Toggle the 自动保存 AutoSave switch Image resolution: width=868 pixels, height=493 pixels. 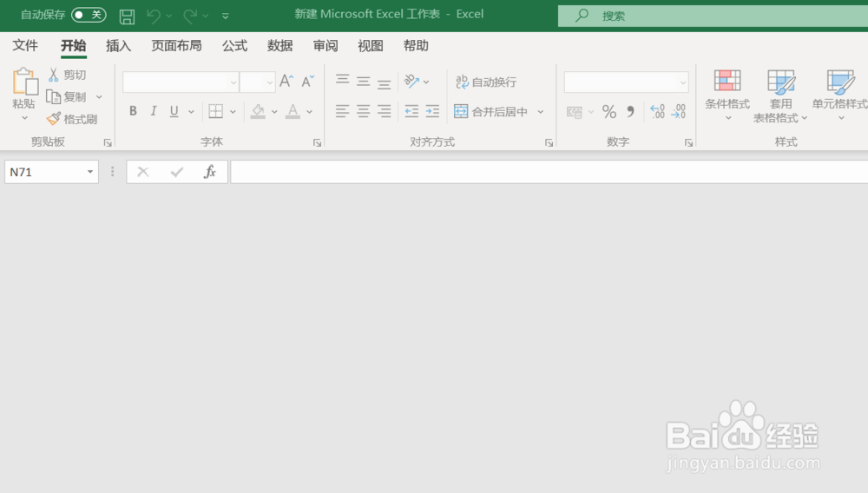coord(89,15)
